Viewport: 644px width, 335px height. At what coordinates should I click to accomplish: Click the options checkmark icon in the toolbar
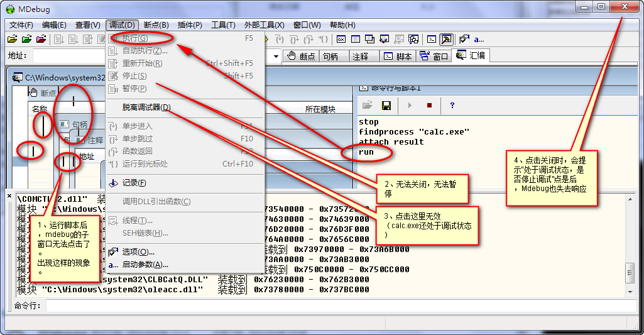pyautogui.click(x=464, y=40)
